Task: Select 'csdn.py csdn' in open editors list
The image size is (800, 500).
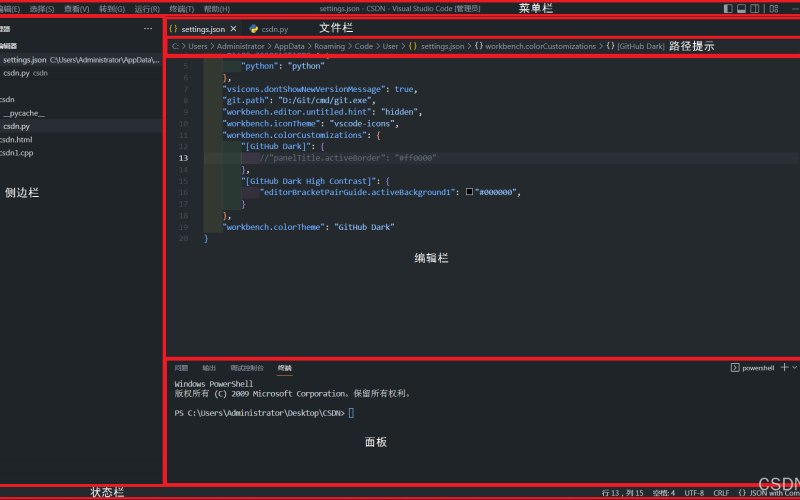Action: [81, 73]
